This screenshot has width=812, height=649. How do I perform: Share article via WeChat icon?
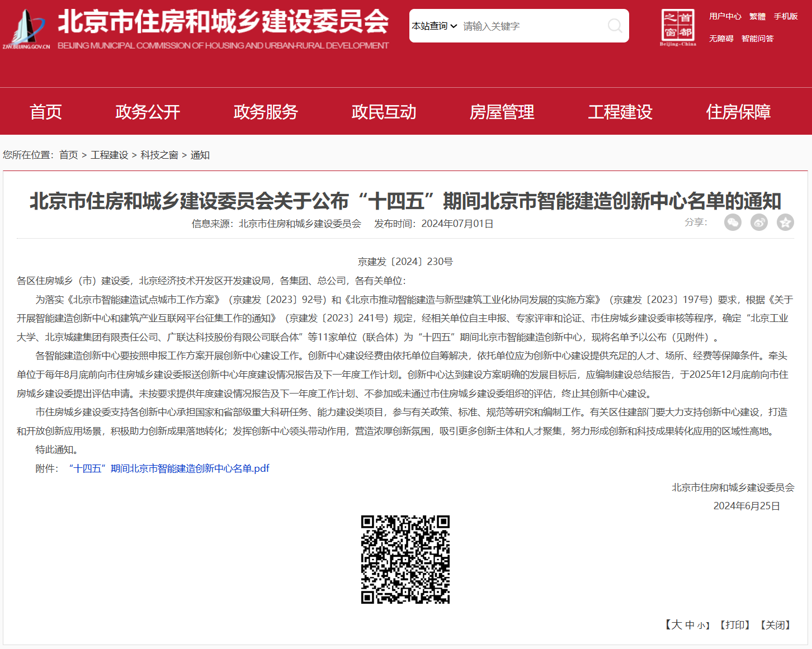[733, 222]
